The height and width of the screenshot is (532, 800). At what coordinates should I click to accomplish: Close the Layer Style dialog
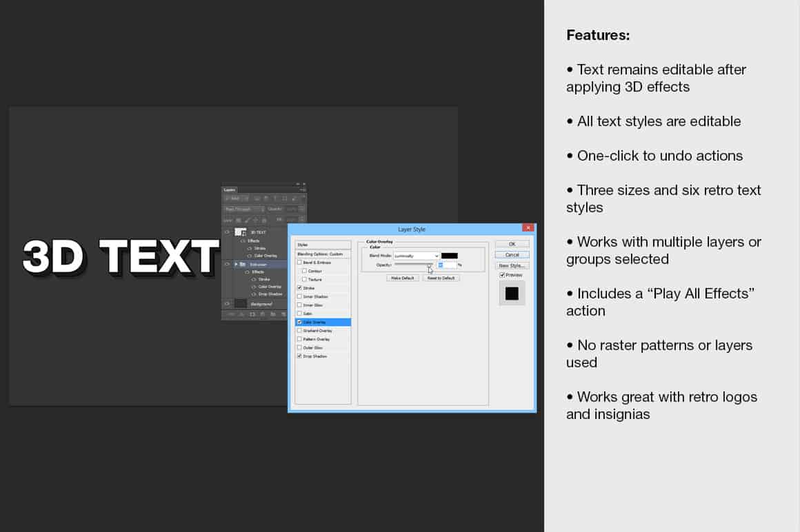click(x=528, y=228)
